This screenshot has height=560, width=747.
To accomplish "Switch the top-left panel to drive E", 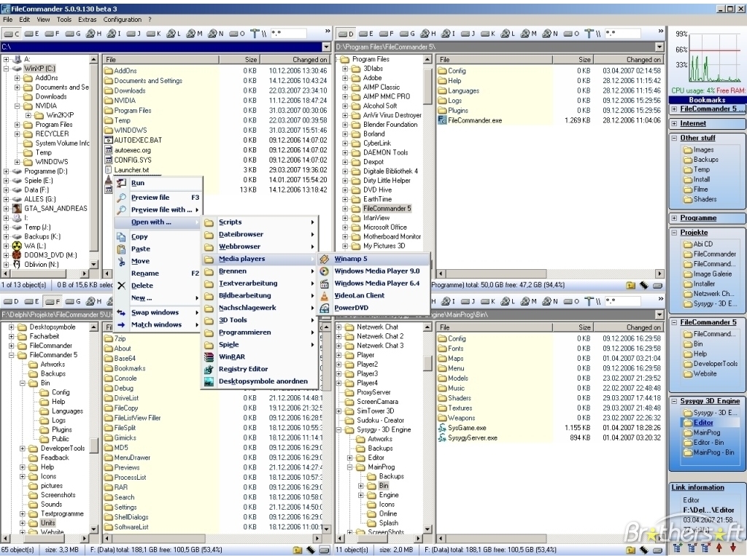I will coord(32,34).
